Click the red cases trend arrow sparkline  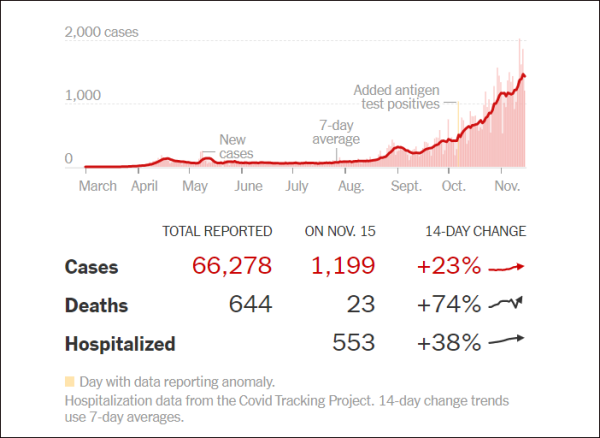506,267
